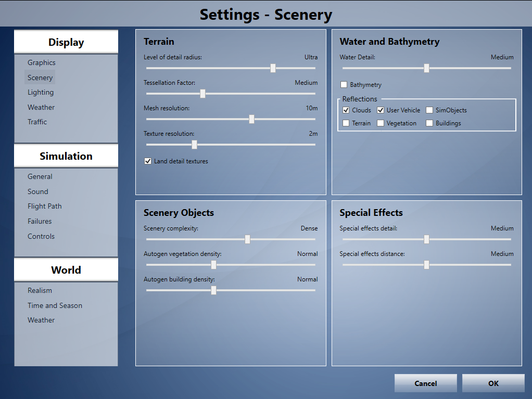Click the Scenery complexity slider handle
The image size is (532, 399).
point(247,239)
